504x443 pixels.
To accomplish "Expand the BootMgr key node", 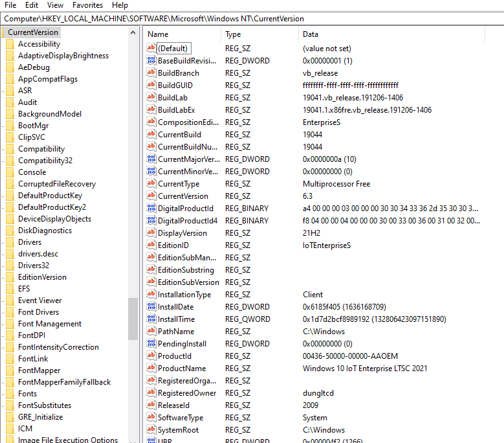I will click(x=3, y=126).
